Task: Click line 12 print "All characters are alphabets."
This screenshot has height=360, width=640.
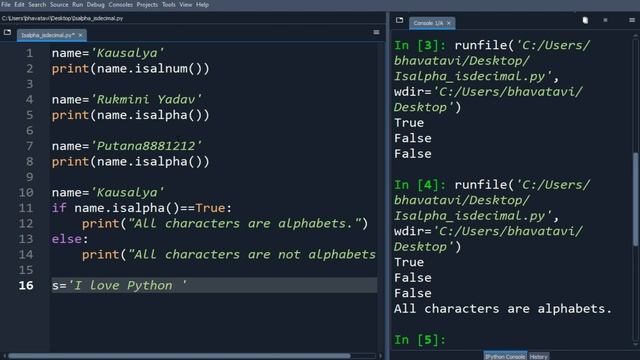Action: click(x=225, y=224)
